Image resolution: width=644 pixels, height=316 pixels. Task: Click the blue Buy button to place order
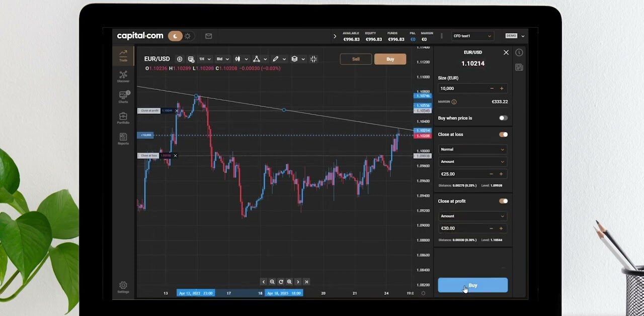[472, 285]
